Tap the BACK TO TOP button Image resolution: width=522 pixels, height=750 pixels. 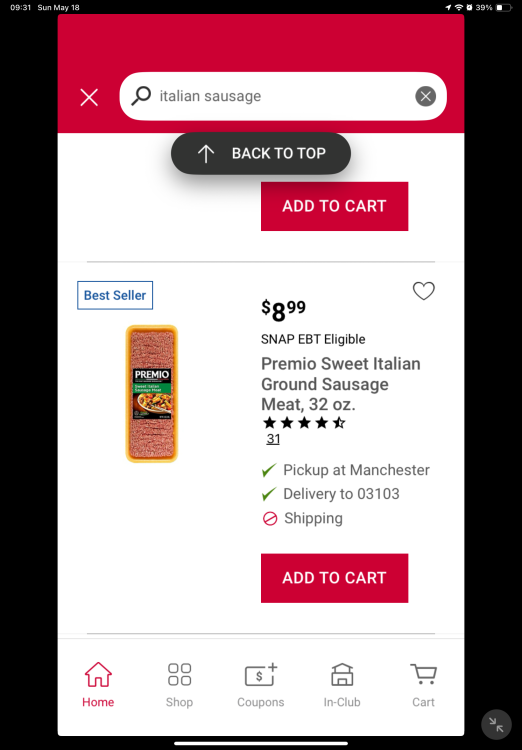pyautogui.click(x=261, y=154)
